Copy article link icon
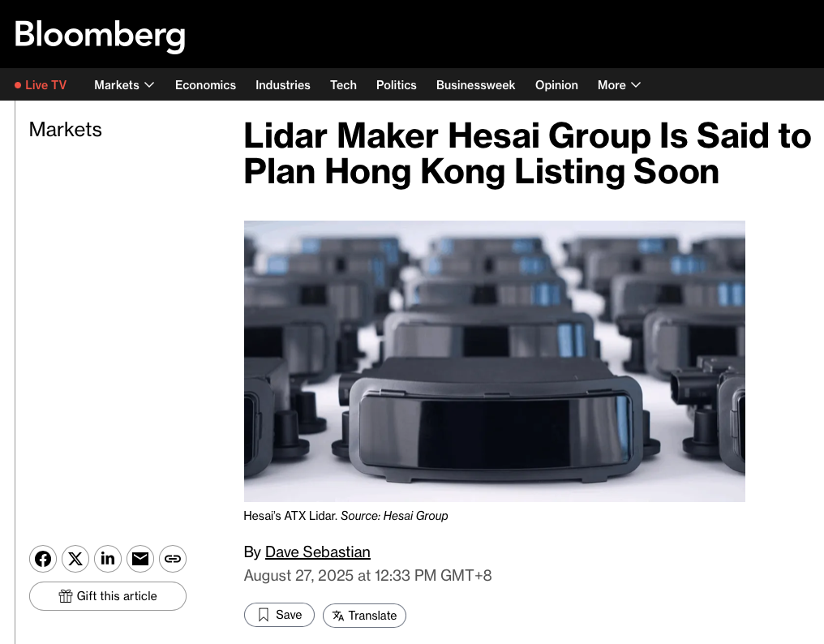 pos(172,559)
